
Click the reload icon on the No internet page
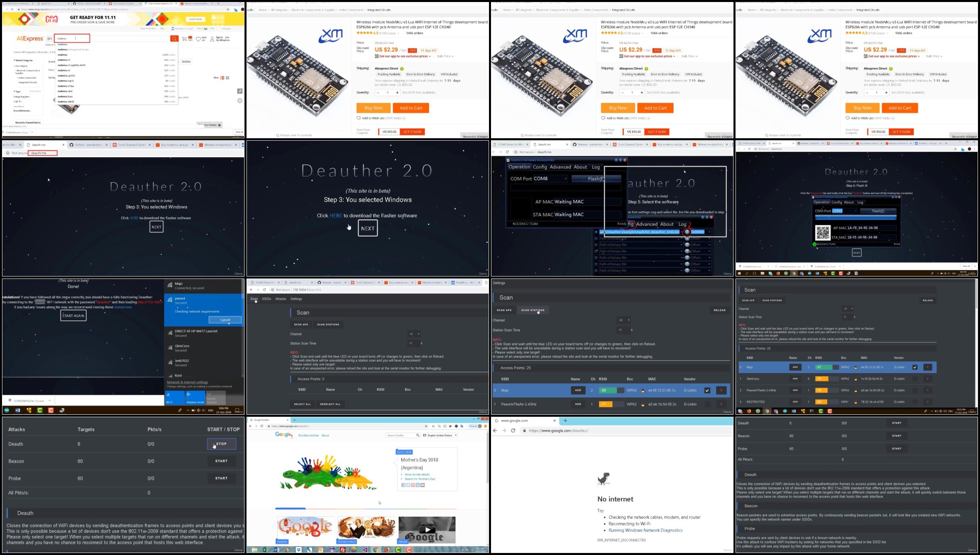pos(513,430)
